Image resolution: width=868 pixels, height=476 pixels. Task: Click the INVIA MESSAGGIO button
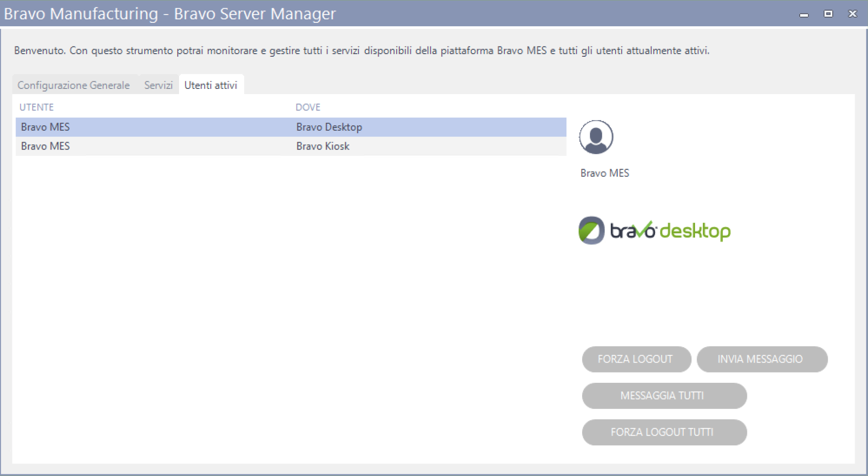762,359
